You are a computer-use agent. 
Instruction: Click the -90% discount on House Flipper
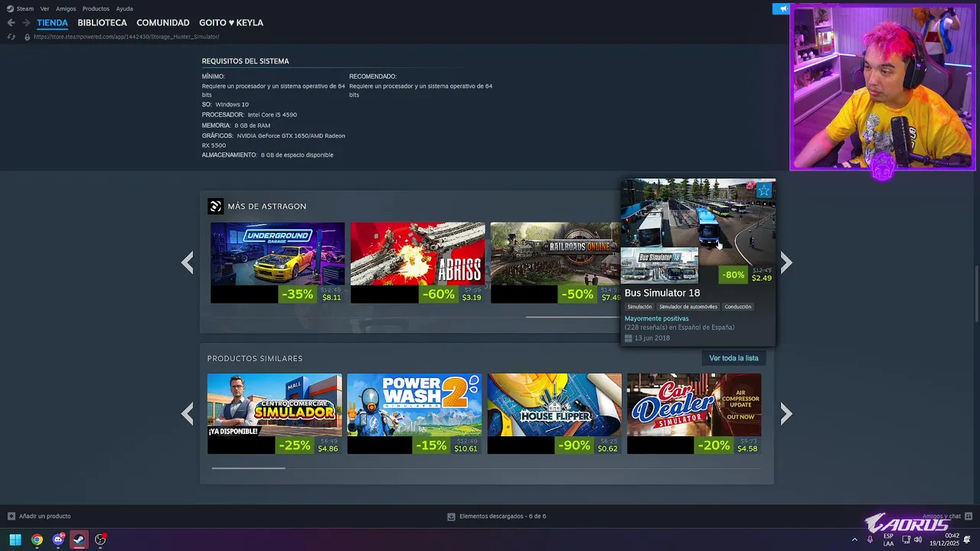[x=575, y=445]
